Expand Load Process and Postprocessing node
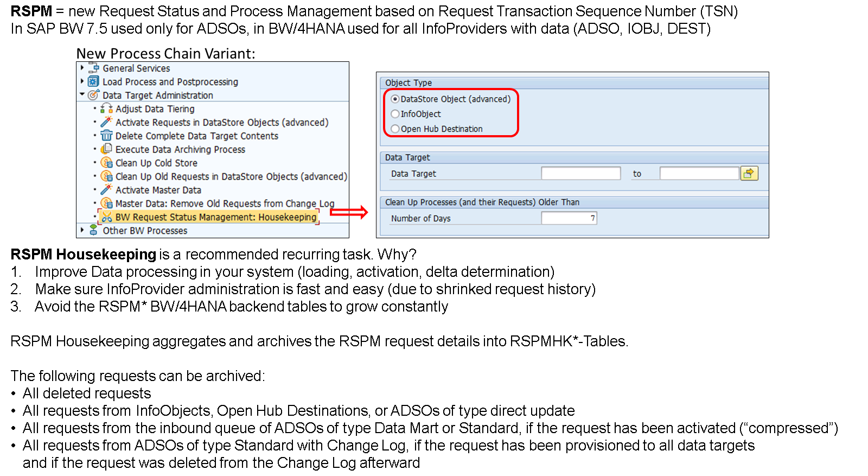 click(82, 81)
